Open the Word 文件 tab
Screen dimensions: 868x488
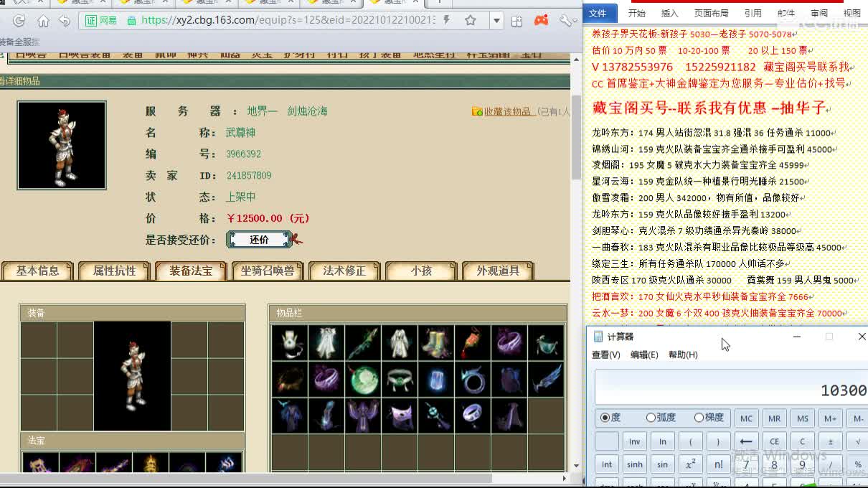[x=598, y=13]
